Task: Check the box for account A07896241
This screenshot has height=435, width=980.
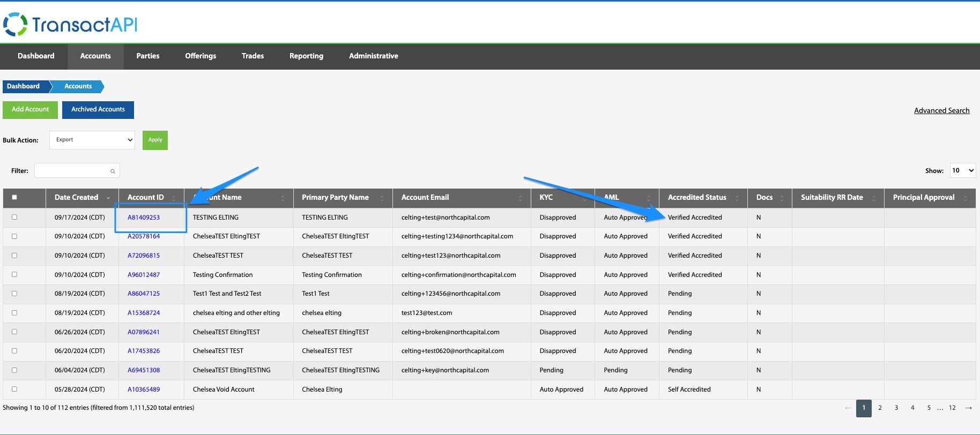Action: pos(14,332)
